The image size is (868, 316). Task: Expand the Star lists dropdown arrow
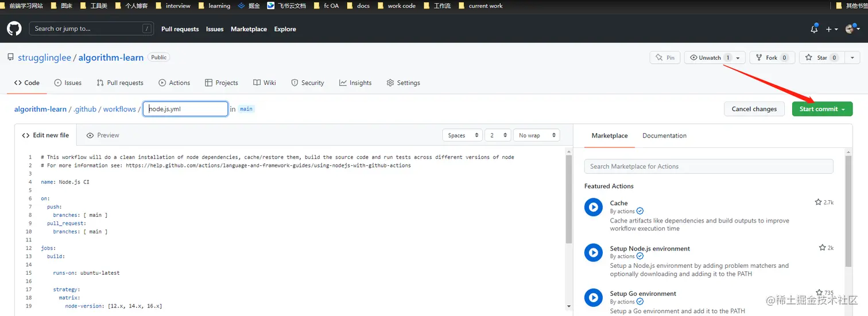tap(852, 58)
